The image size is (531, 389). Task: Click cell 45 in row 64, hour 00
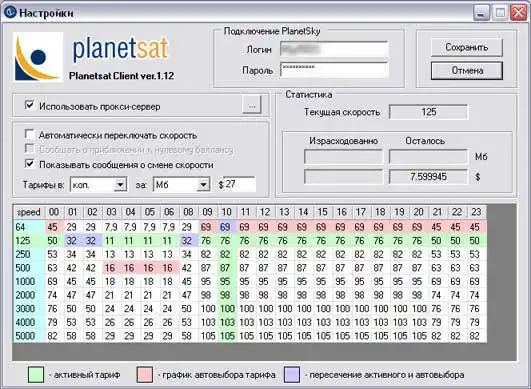click(54, 227)
